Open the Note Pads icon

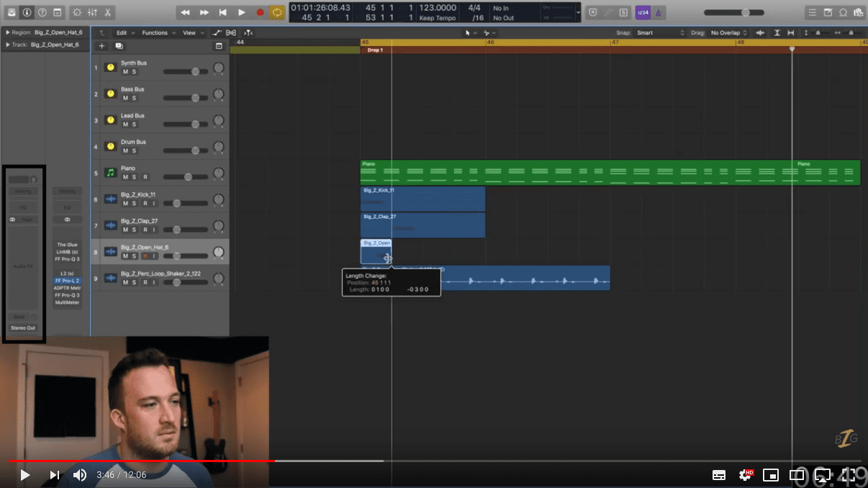click(x=828, y=12)
